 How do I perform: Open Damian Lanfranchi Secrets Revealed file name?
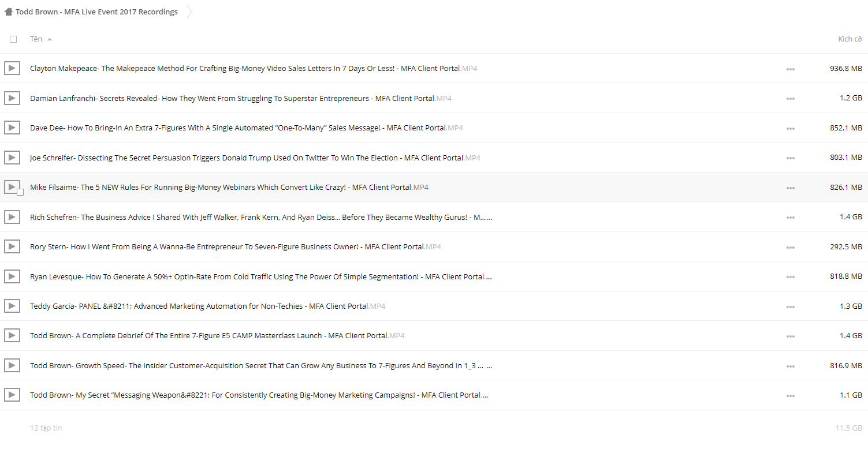pos(241,98)
